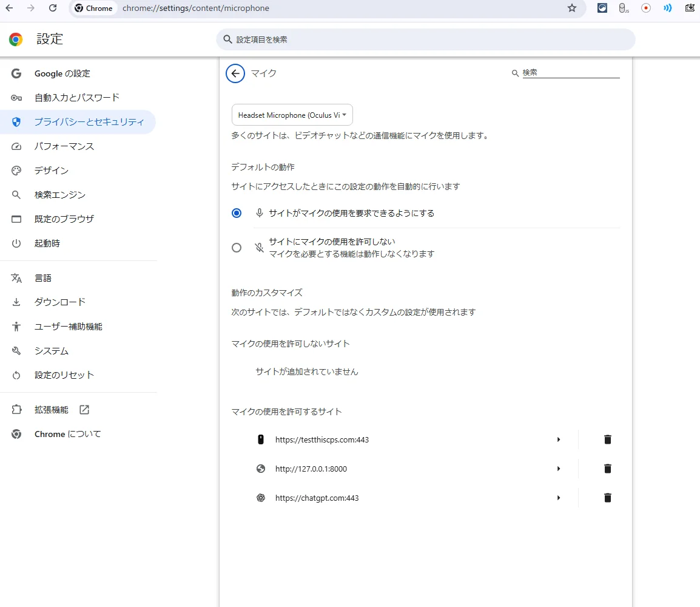Screen dimensions: 700x607
Task: Delete testthiscps.com microphone permission with trash icon
Action: tap(607, 439)
